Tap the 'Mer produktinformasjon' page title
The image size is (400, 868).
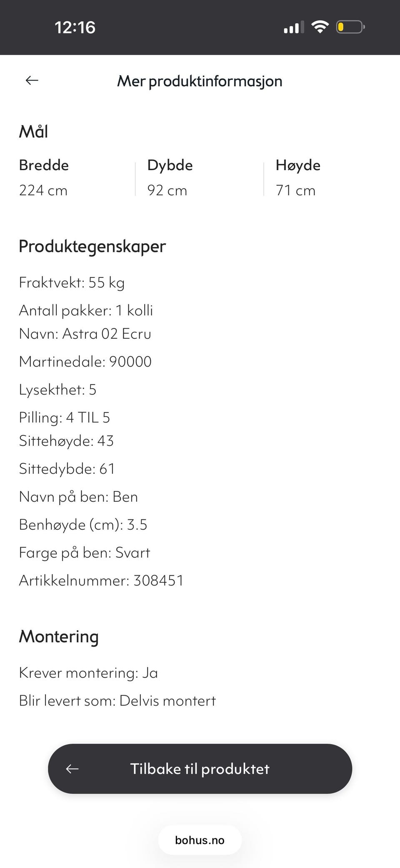pyautogui.click(x=200, y=81)
